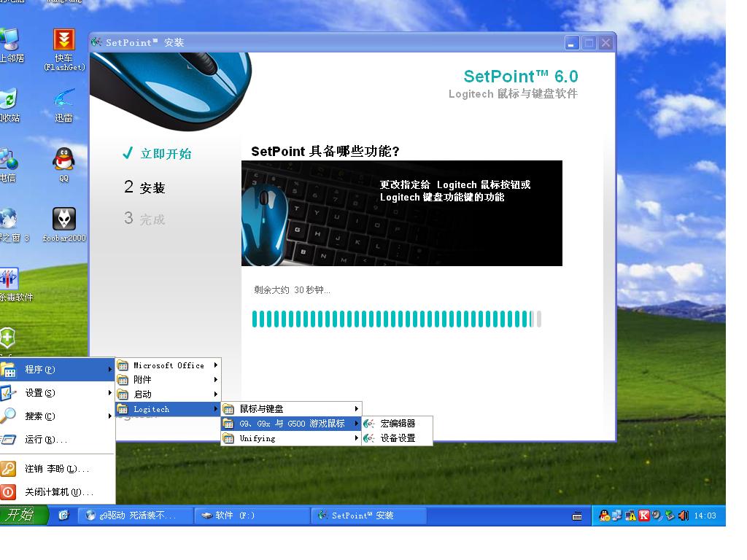
Task: Expand the 启动 Startup submenu arrow
Action: (x=216, y=394)
